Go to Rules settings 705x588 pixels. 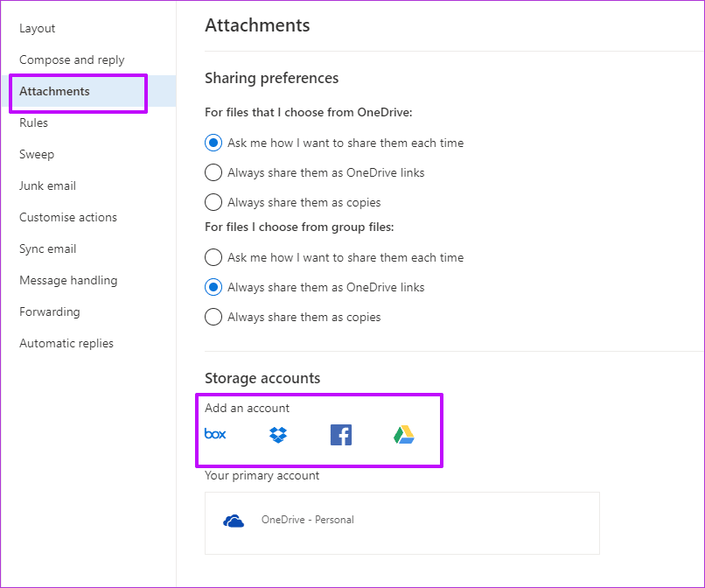pyautogui.click(x=34, y=122)
